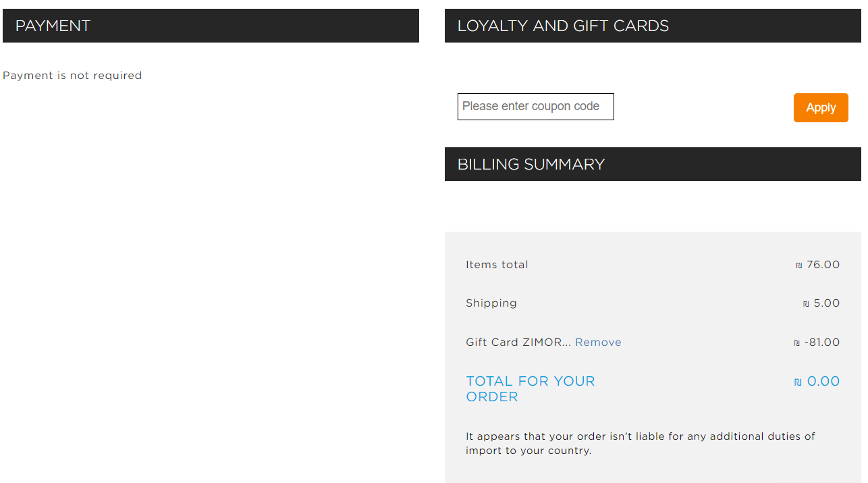Remove the ZIMOR gift card
The height and width of the screenshot is (483, 868).
[x=598, y=342]
